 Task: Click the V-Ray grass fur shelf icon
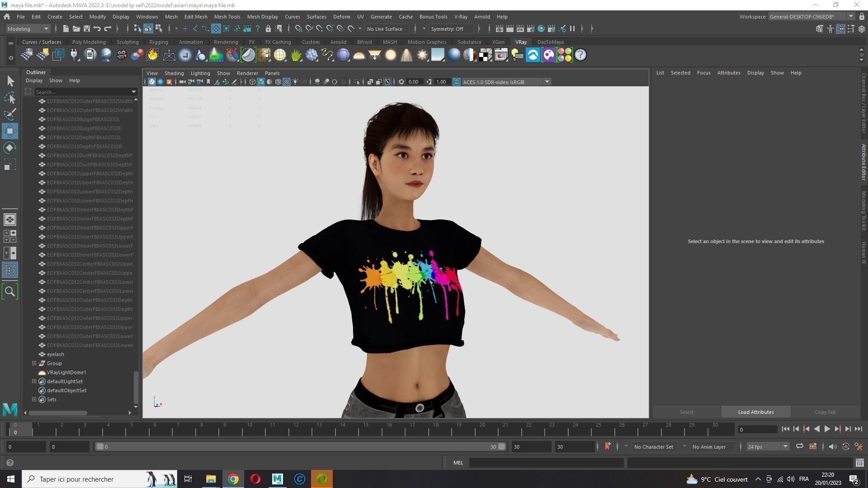(x=296, y=55)
